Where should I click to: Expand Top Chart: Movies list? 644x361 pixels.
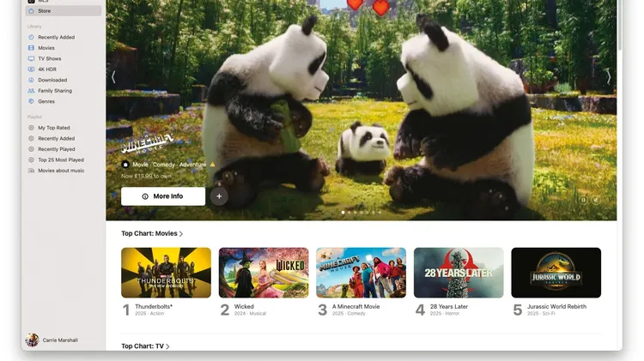(152, 233)
